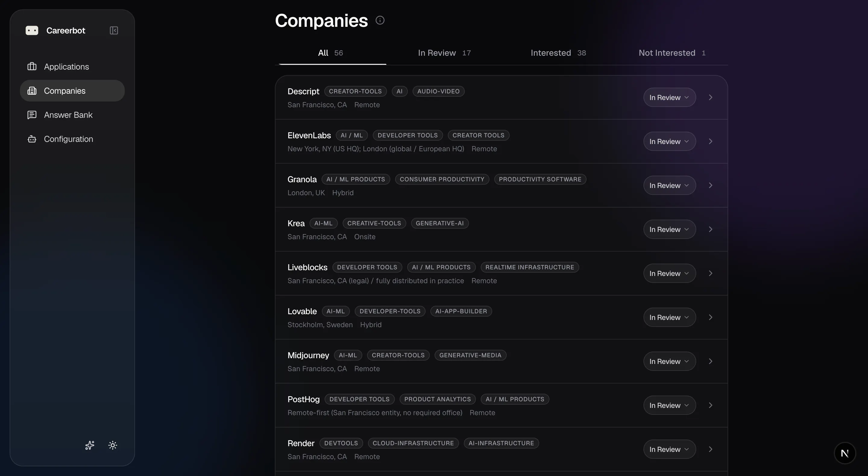868x476 pixels.
Task: Switch to the All tab
Action: click(331, 53)
